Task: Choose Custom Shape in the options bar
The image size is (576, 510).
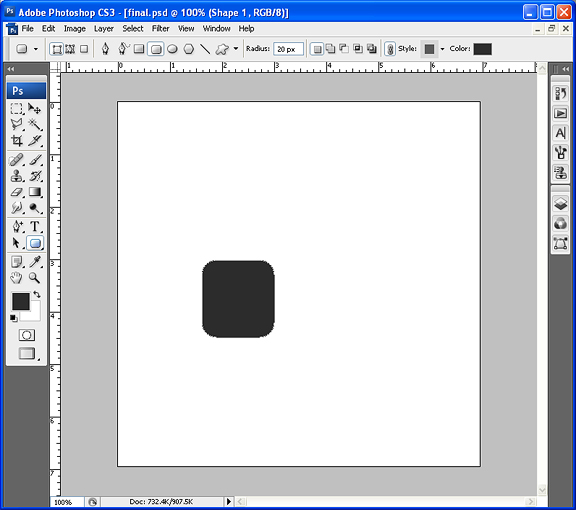Action: coord(222,49)
